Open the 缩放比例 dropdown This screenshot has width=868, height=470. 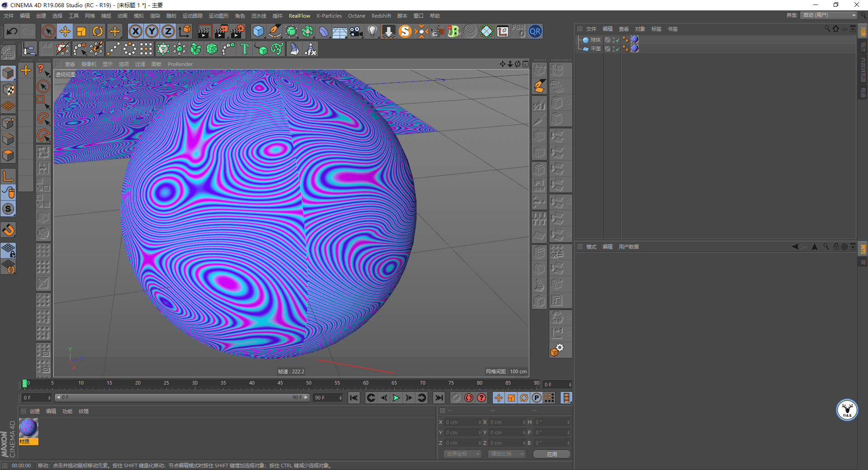click(507, 454)
